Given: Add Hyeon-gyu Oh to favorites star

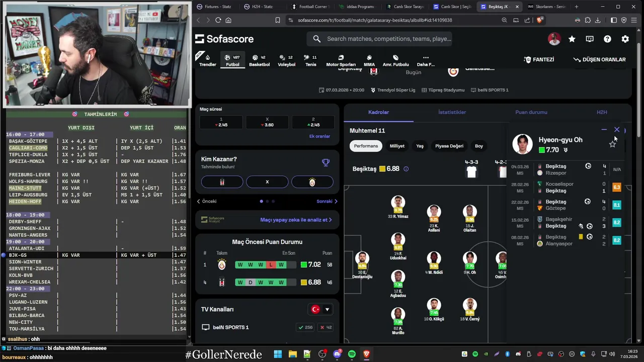Looking at the screenshot, I should tap(612, 144).
